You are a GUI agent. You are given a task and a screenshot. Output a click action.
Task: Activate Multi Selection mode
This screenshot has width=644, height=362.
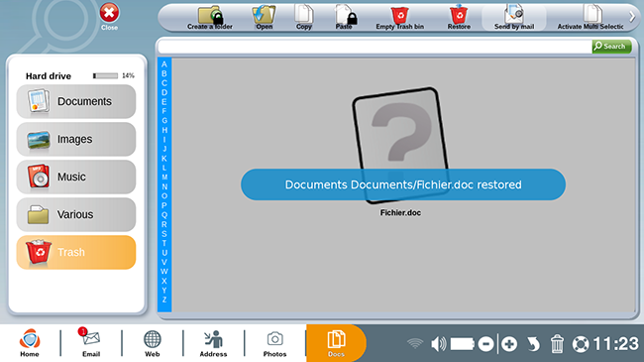pyautogui.click(x=590, y=18)
